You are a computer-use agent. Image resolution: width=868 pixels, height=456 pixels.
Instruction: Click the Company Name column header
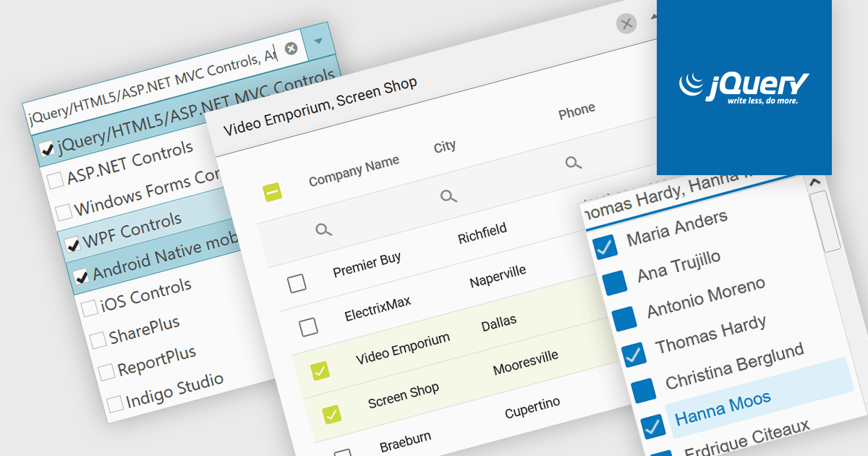(354, 171)
